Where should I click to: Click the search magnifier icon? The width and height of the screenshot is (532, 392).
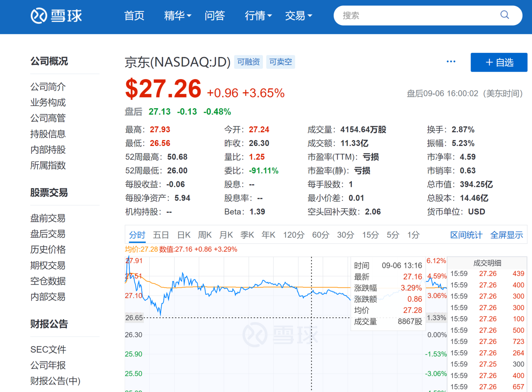(x=505, y=15)
